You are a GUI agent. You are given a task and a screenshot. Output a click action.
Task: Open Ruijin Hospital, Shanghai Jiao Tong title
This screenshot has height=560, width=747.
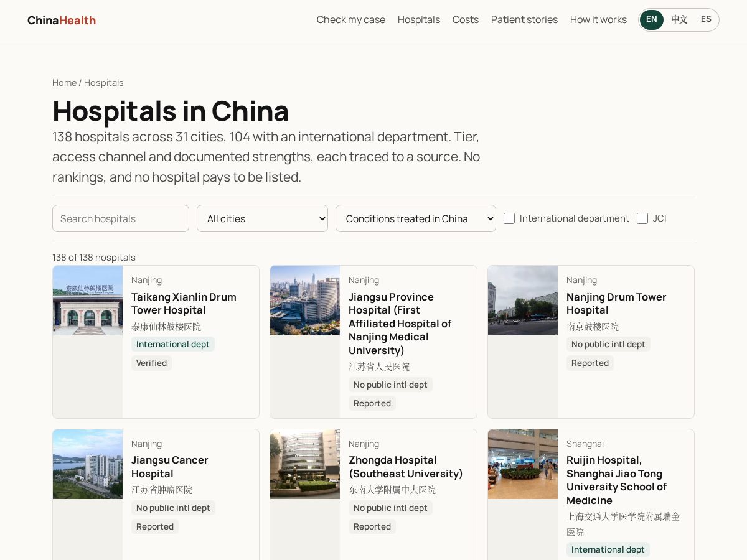(616, 480)
